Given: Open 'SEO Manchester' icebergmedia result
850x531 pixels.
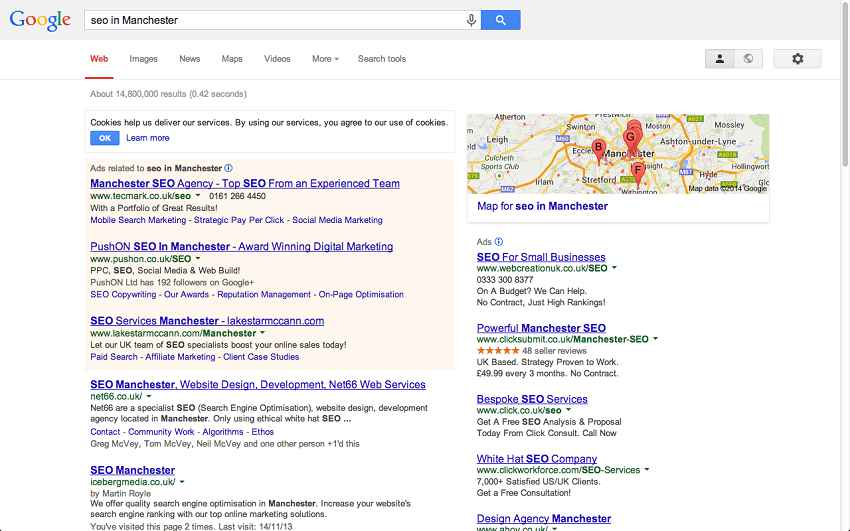Looking at the screenshot, I should point(133,470).
